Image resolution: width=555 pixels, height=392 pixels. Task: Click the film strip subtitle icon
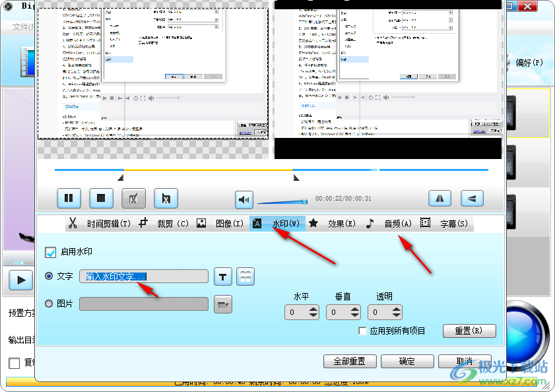pyautogui.click(x=425, y=223)
